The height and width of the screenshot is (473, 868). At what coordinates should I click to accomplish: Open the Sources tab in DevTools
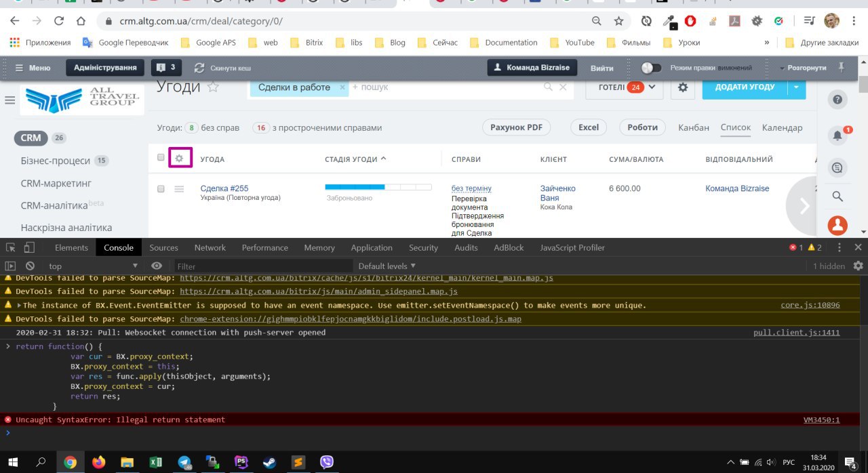tap(164, 247)
